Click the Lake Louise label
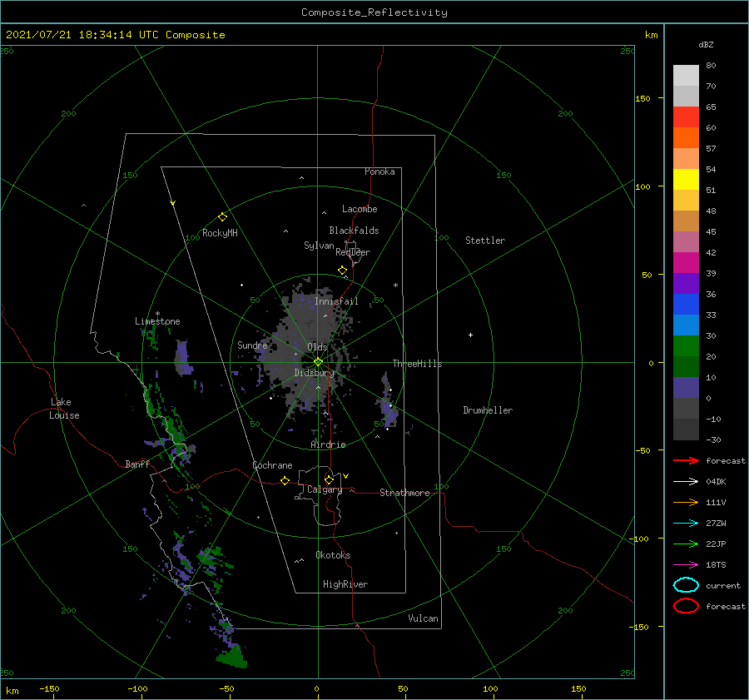This screenshot has width=749, height=700. tap(64, 409)
